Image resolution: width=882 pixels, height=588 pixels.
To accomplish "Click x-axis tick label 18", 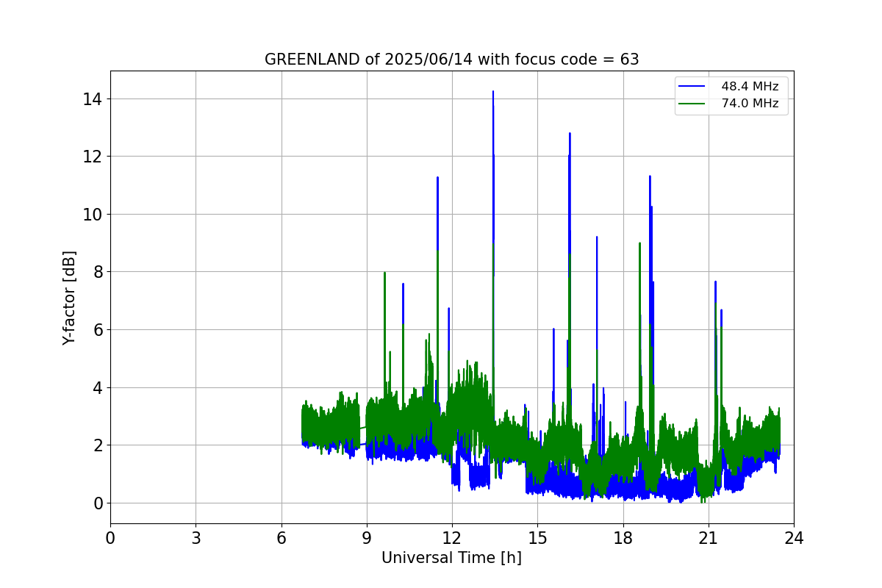I will click(x=623, y=538).
